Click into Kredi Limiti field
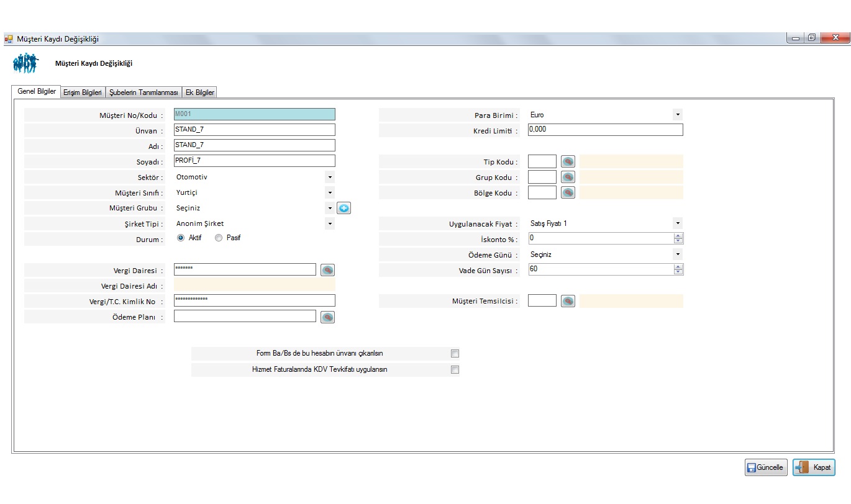Screen dimensions: 851x504 pos(606,130)
